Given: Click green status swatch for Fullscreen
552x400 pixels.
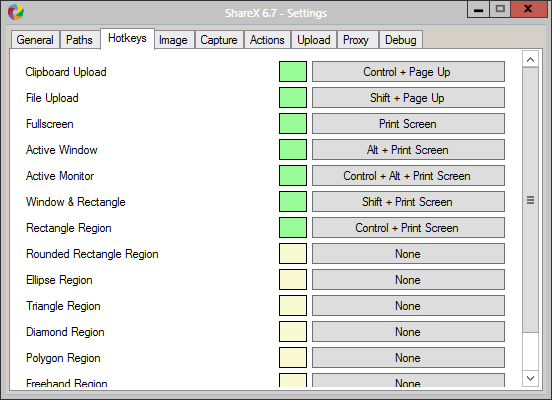Looking at the screenshot, I should 293,124.
